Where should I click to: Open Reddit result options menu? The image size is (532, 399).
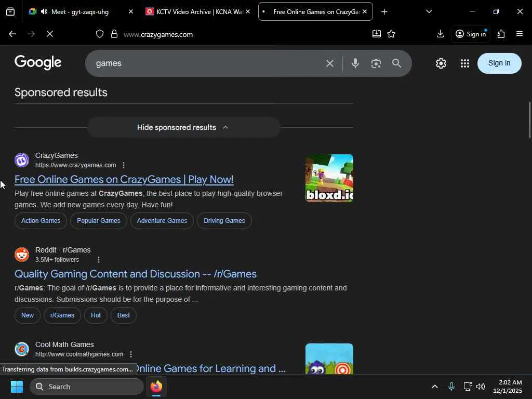tap(98, 260)
